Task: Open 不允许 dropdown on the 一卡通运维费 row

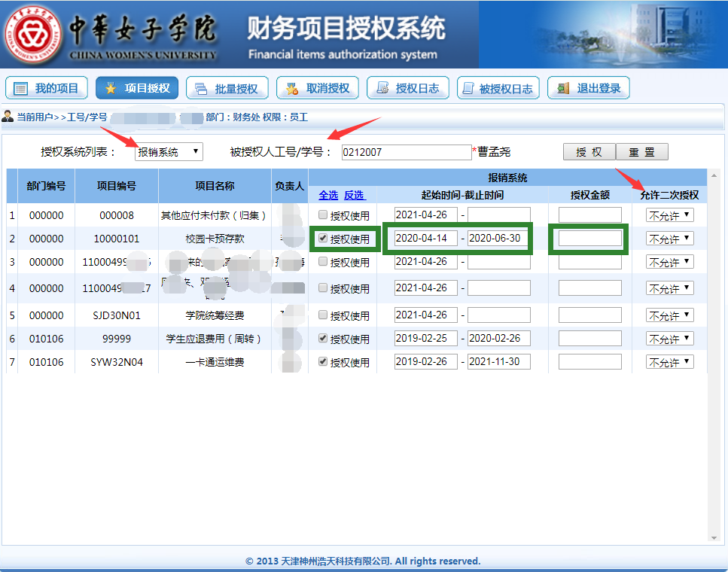Action: (669, 361)
